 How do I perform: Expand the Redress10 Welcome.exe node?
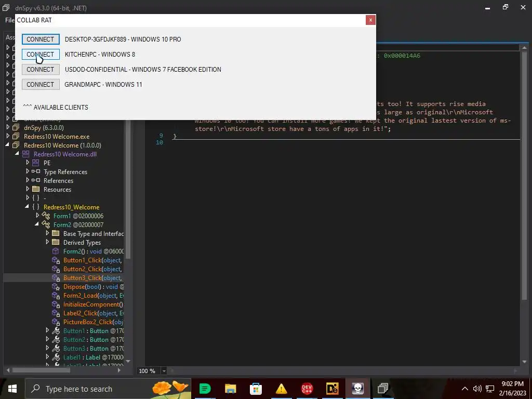click(8, 137)
